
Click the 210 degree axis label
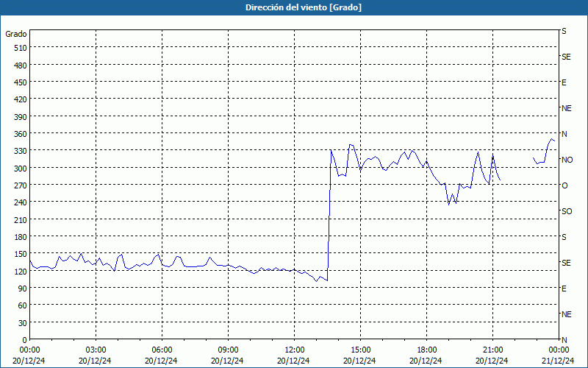point(21,219)
